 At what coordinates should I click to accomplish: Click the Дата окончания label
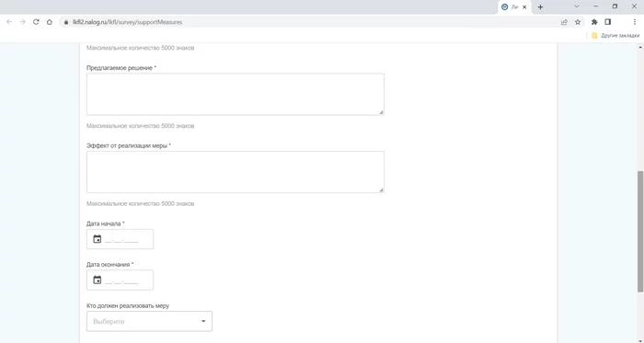[110, 265]
